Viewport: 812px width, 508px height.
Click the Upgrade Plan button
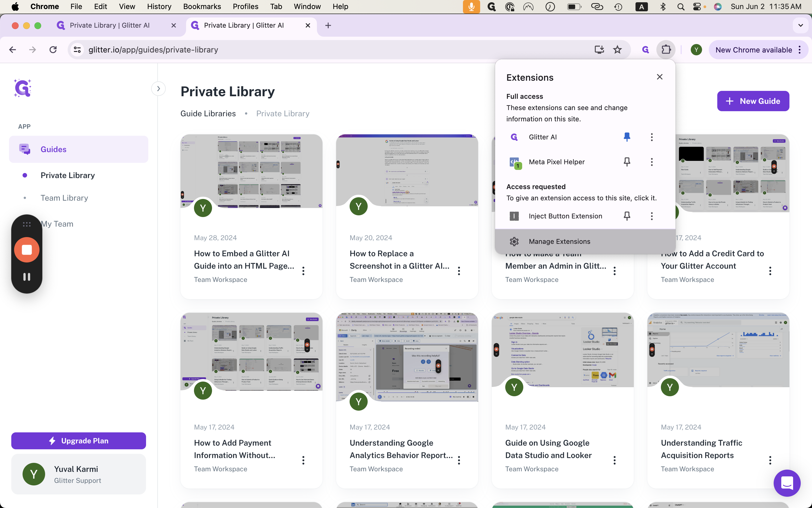(x=78, y=441)
